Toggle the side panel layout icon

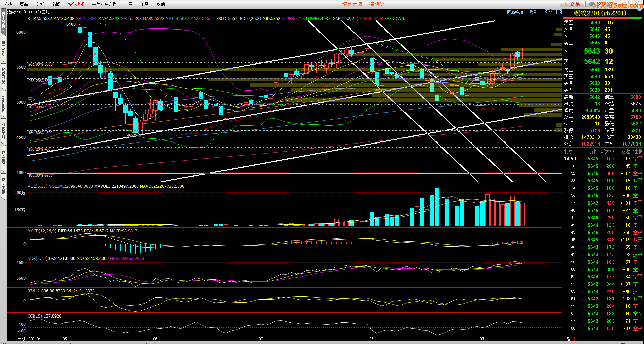tap(559, 12)
